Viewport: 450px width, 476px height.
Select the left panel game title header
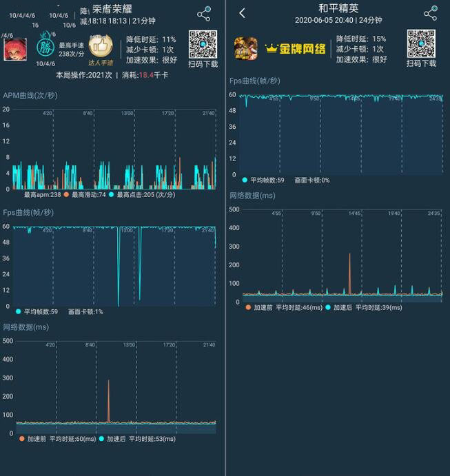(x=116, y=9)
